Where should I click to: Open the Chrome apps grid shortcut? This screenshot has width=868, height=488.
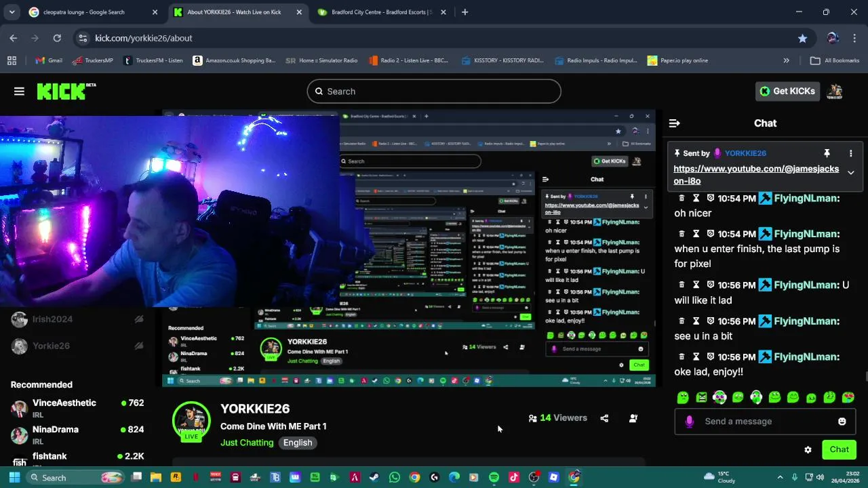[x=12, y=60]
